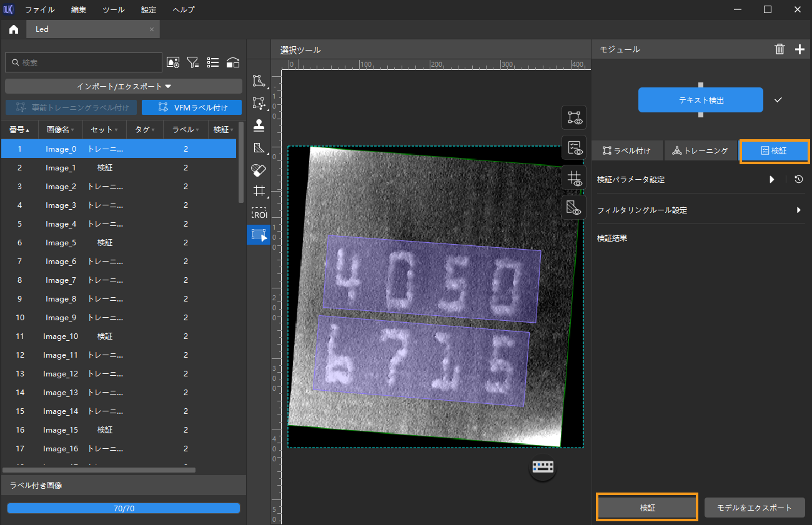
Task: Click the panel layout toggle icon
Action: point(233,62)
